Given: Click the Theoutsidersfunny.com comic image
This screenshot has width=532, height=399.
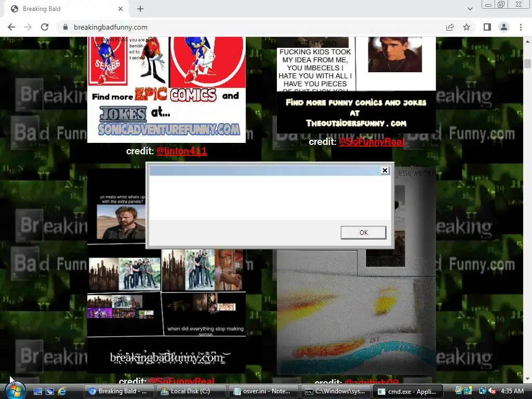Looking at the screenshot, I should pyautogui.click(x=356, y=85).
